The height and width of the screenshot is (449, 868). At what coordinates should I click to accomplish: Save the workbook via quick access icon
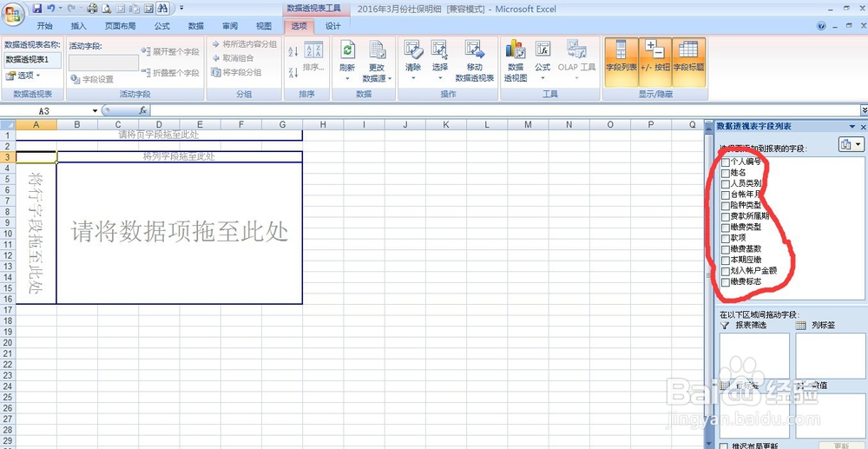pos(37,9)
